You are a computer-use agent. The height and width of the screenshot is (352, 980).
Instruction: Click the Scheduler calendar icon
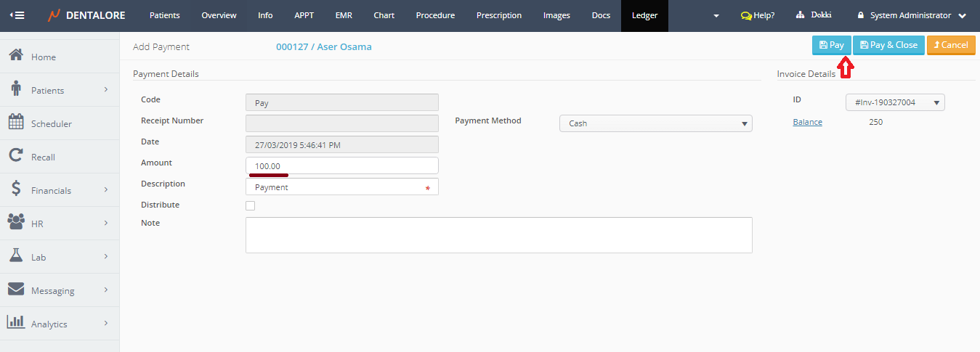coord(16,123)
